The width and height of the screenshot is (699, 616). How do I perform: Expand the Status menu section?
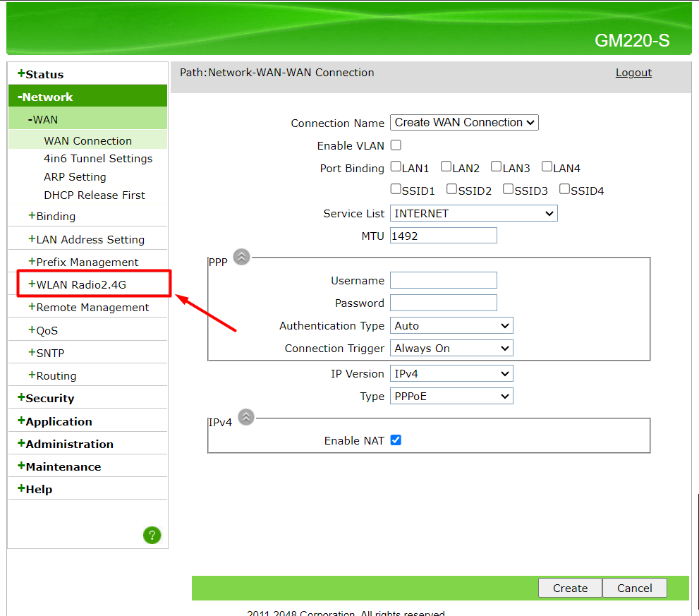[44, 74]
